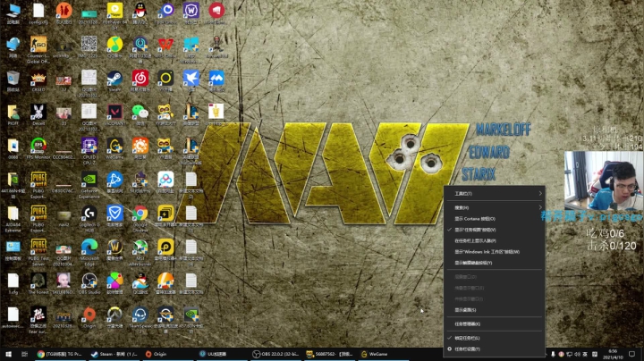
Task: Select the CPUID CPU-Z desktop icon
Action: 89,151
